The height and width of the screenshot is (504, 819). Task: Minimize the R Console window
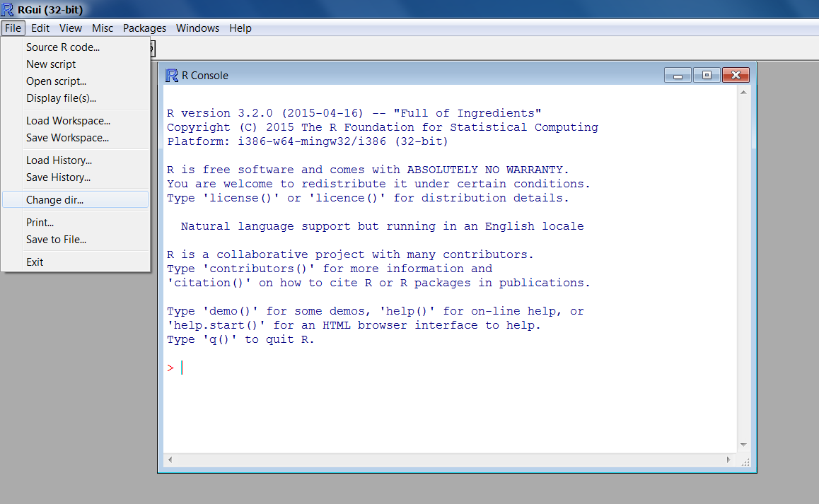(678, 75)
